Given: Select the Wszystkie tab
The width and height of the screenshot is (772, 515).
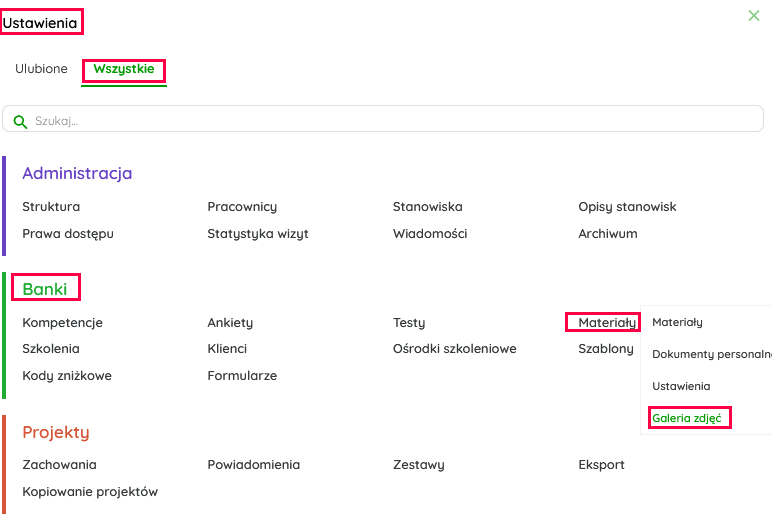Looking at the screenshot, I should (x=124, y=69).
